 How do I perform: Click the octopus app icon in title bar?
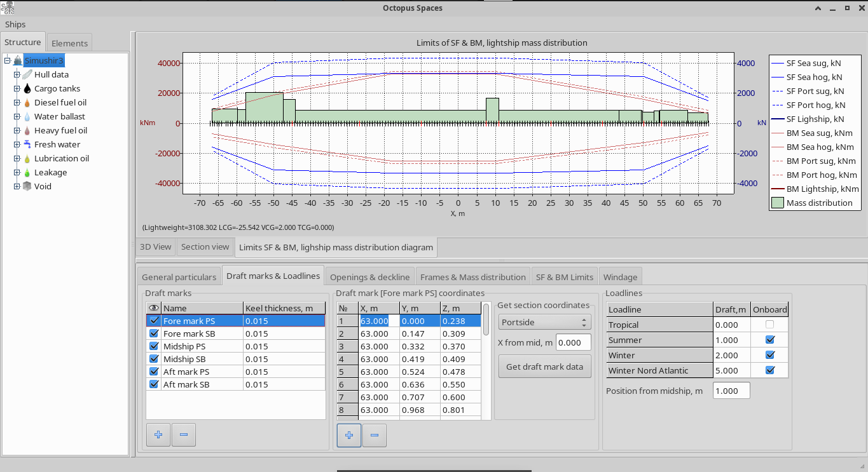point(8,8)
